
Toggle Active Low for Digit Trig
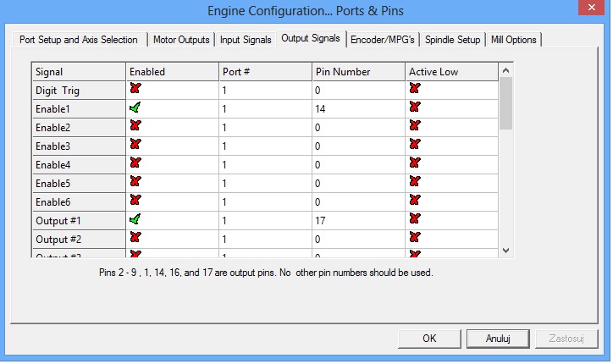(415, 88)
